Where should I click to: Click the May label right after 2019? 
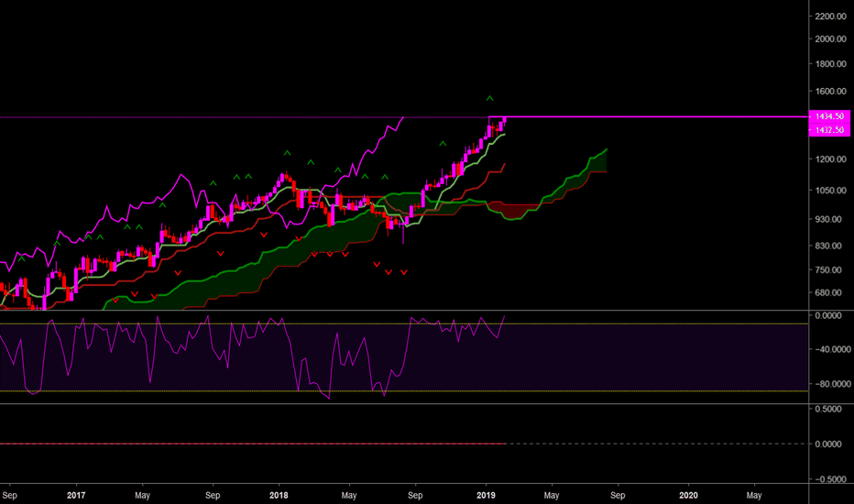click(552, 495)
